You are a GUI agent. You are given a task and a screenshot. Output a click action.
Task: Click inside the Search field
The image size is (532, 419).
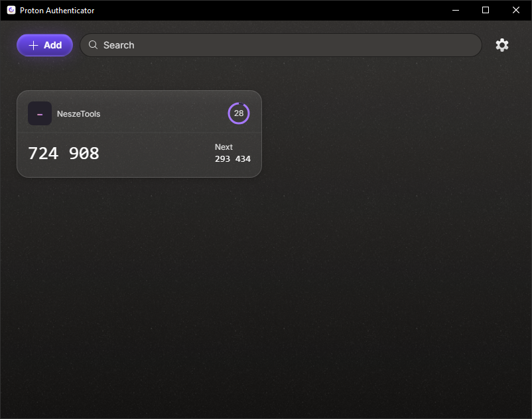[265, 45]
